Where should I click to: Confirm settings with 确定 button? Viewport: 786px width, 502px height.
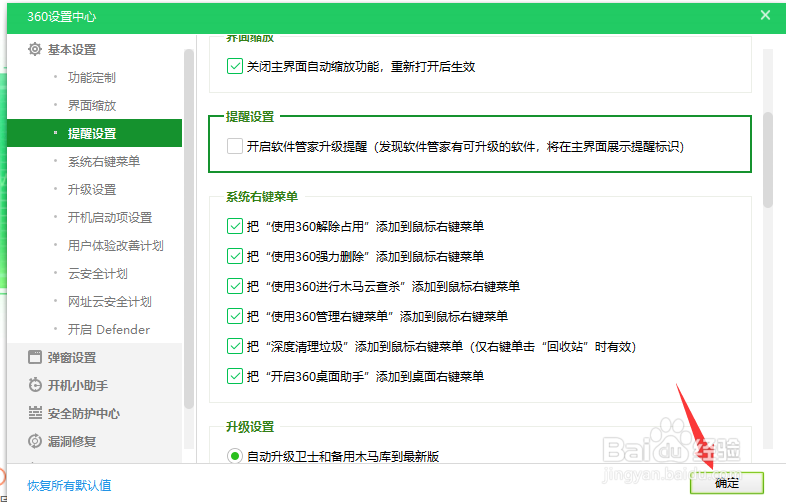click(726, 483)
